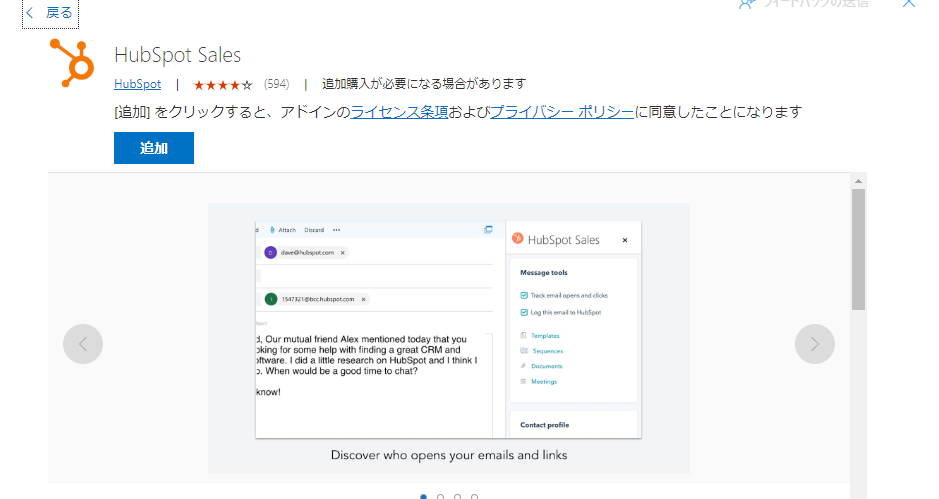Screen dimensions: 939x499
Task: Go back using the 戻る button
Action: tap(50, 13)
